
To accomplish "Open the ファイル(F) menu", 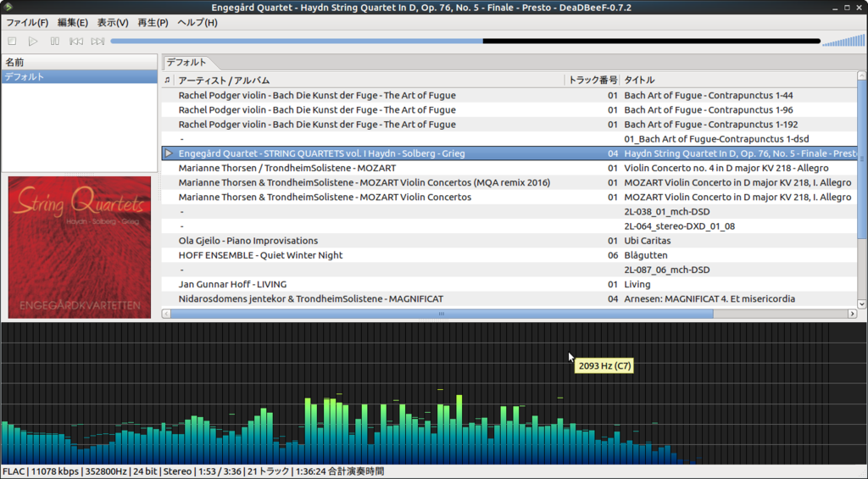I will [27, 23].
